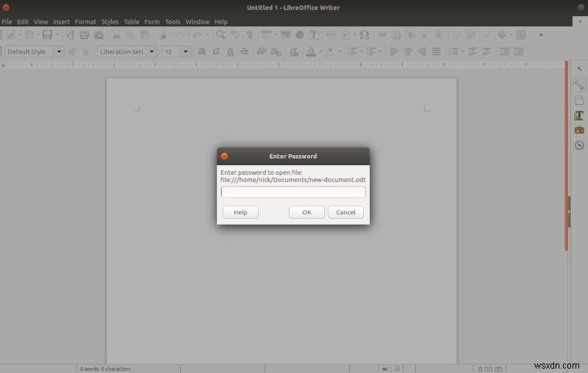Expand the font size 12 dropdown arrow

pyautogui.click(x=185, y=51)
